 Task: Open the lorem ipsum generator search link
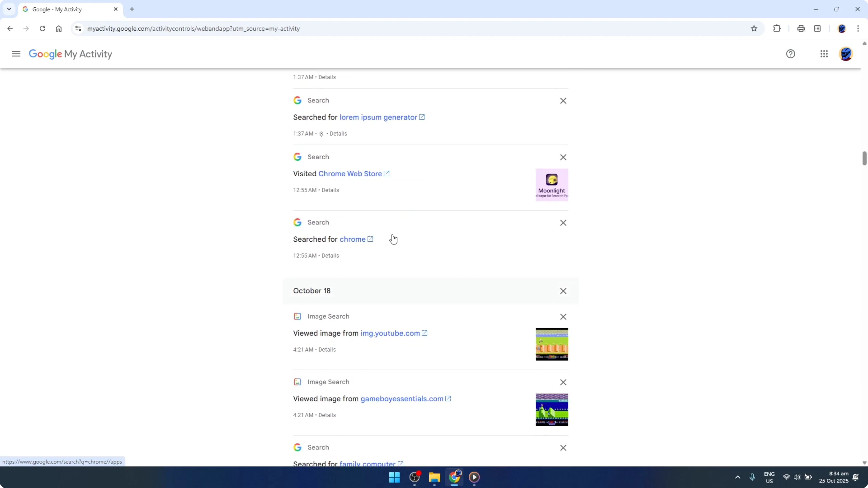(x=378, y=117)
